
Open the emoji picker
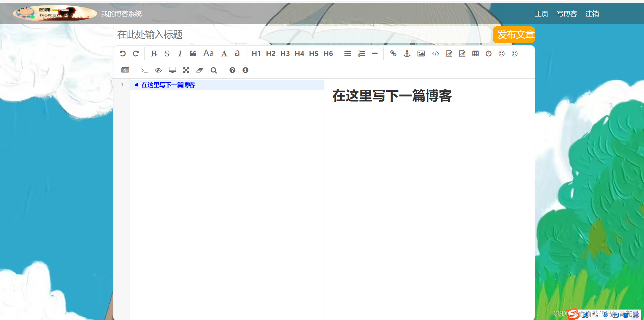pyautogui.click(x=502, y=54)
